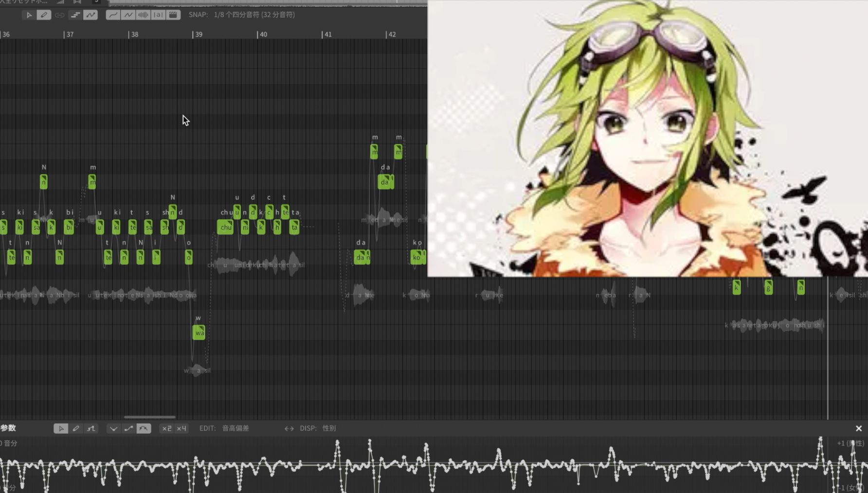Click the EDIT: label
868x493 pixels.
208,428
